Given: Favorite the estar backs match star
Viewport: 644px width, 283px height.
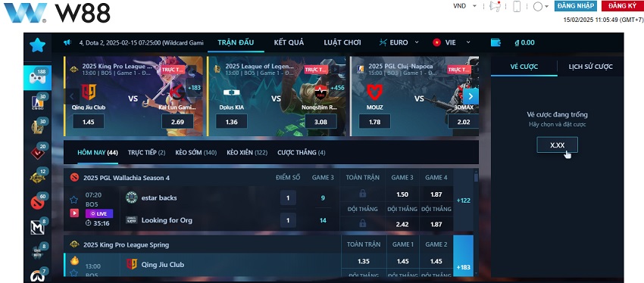Looking at the screenshot, I should 74,200.
